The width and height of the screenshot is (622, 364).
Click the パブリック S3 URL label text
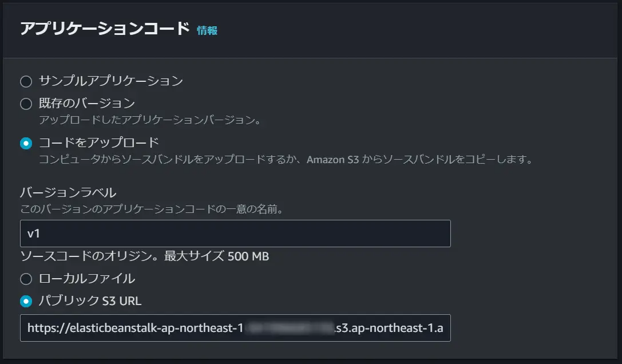(90, 301)
